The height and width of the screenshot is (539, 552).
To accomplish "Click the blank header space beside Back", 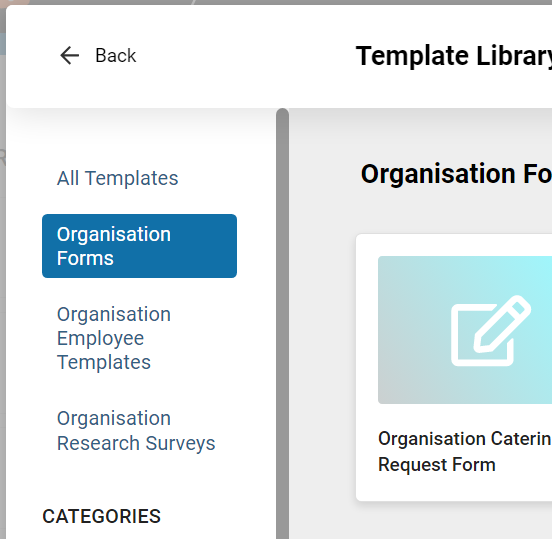I will pyautogui.click(x=246, y=56).
